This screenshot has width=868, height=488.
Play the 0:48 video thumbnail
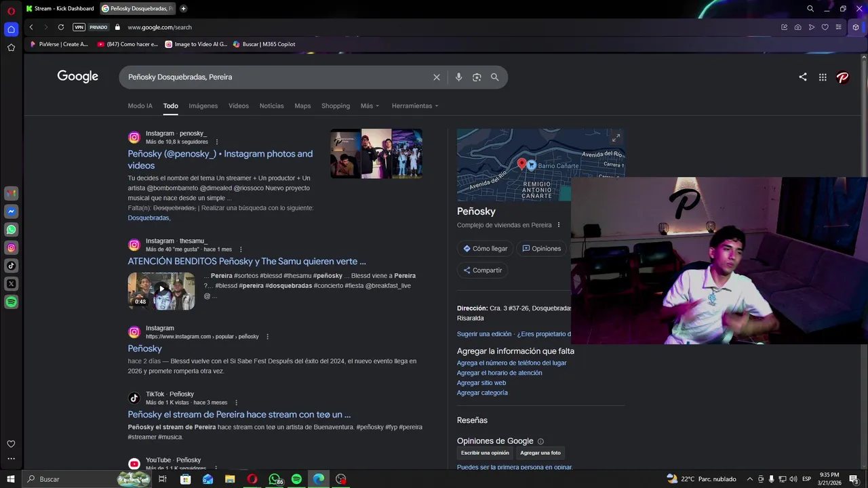(161, 291)
